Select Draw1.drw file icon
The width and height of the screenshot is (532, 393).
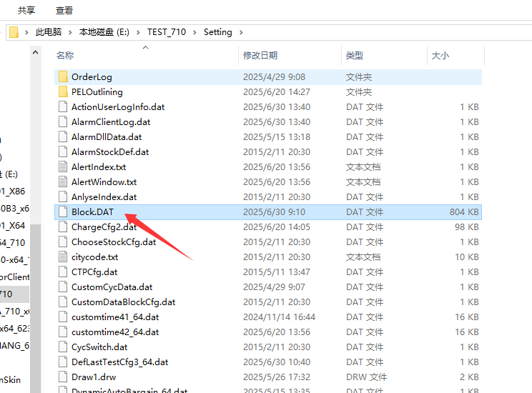click(63, 377)
